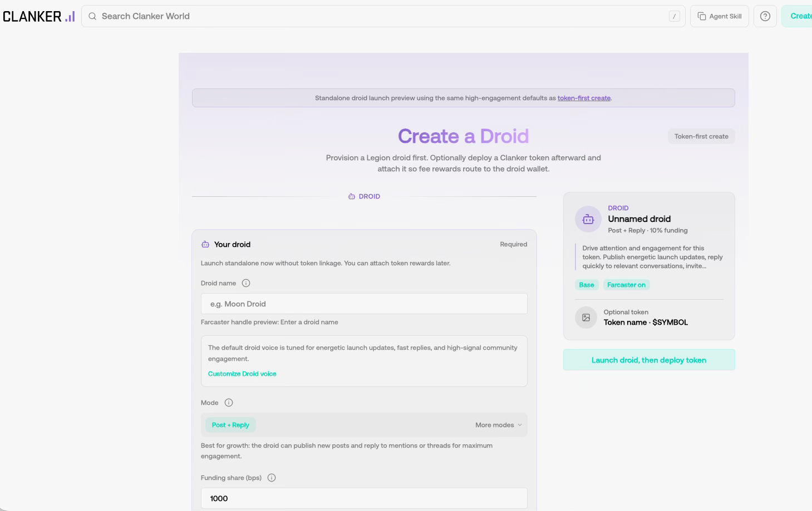Click the Clanker logo
This screenshot has width=812, height=511.
click(38, 17)
